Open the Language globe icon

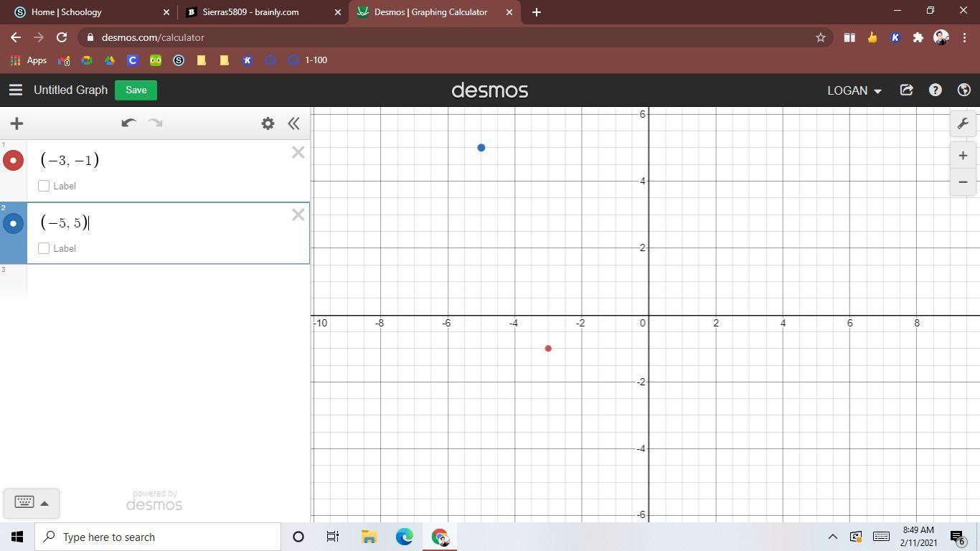(963, 90)
